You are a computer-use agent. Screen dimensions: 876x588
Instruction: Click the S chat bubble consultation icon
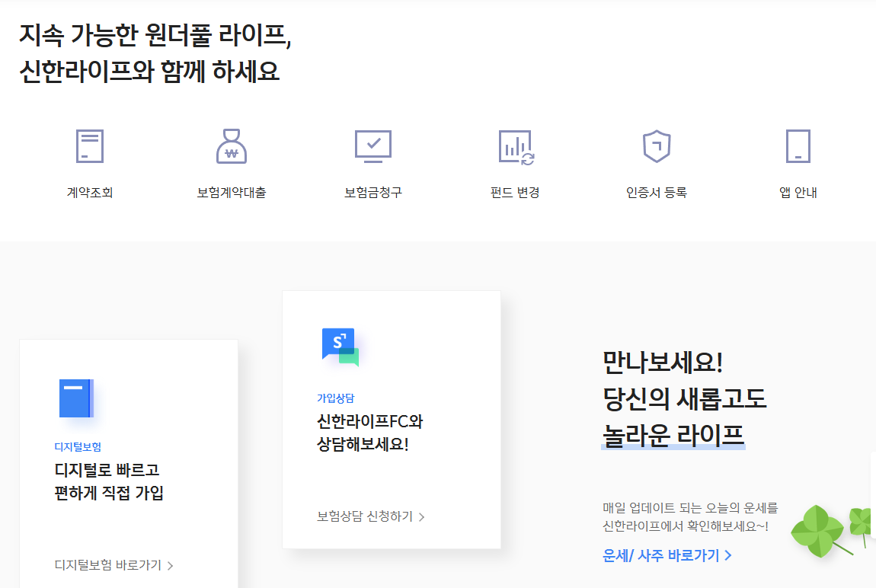(340, 347)
